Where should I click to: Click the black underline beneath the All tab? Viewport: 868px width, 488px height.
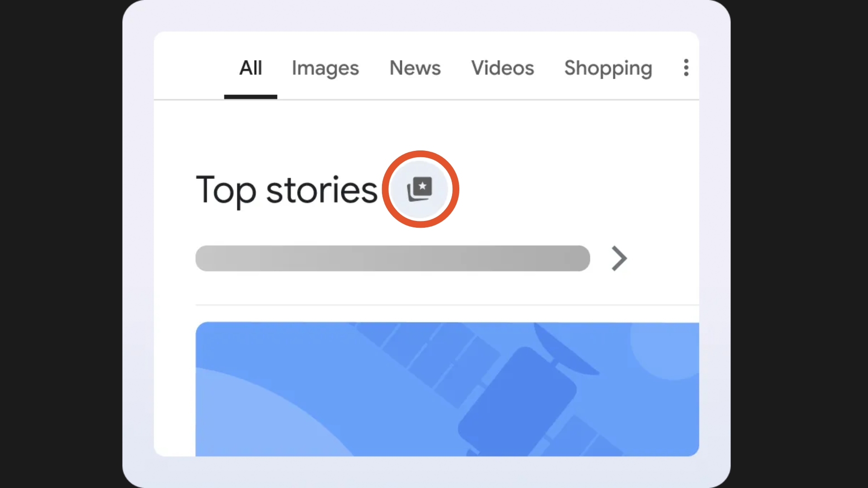250,97
